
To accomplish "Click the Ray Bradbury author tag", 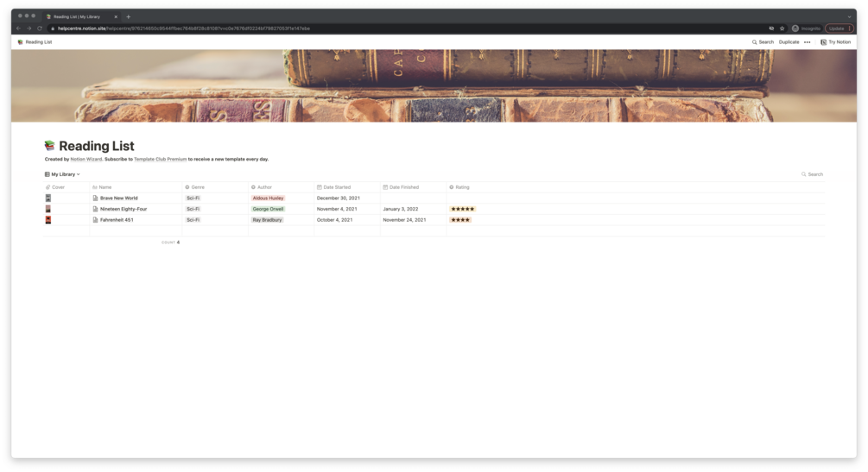I will [268, 220].
